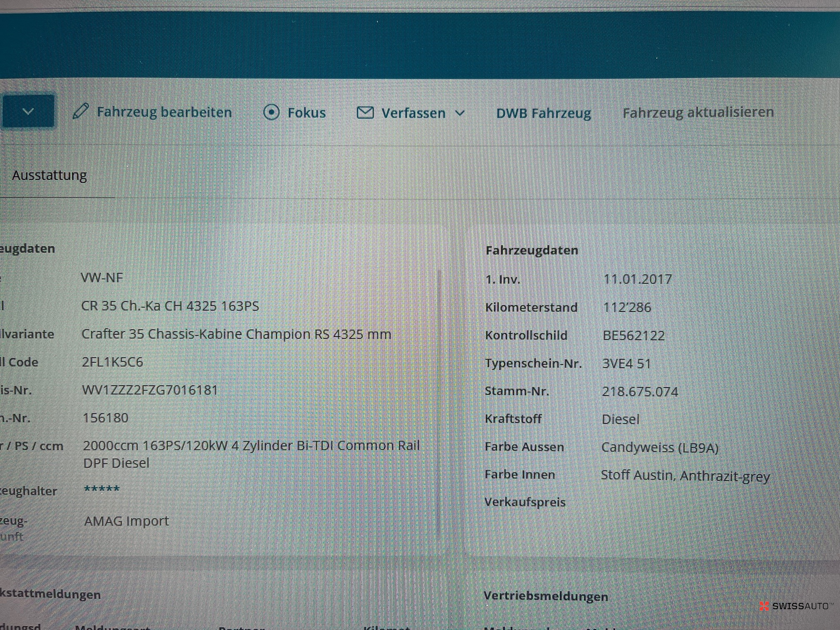Click the value 156180
The height and width of the screenshot is (630, 840).
point(106,417)
